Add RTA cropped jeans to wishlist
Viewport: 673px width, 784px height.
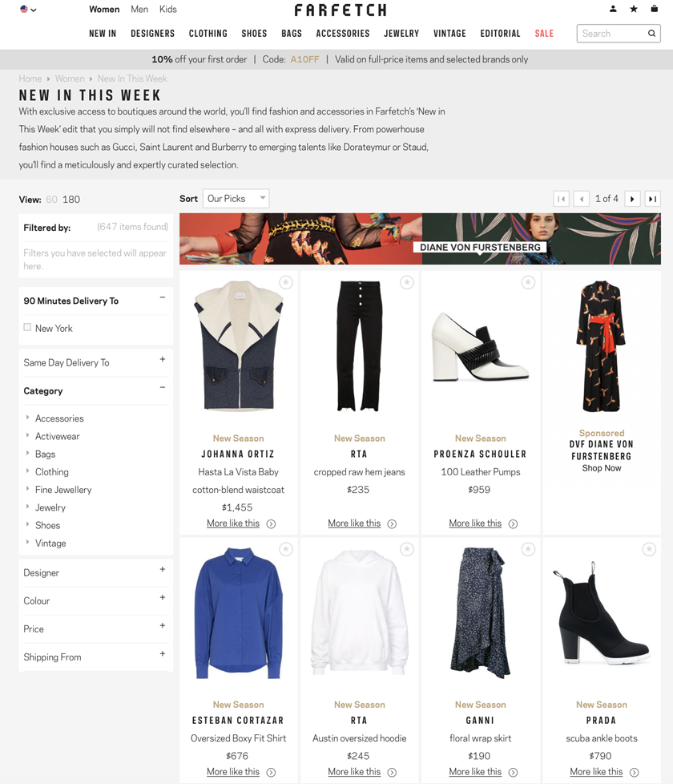pyautogui.click(x=407, y=282)
